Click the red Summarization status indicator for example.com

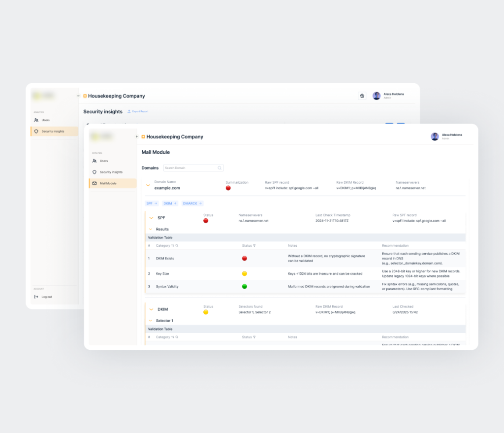(227, 188)
